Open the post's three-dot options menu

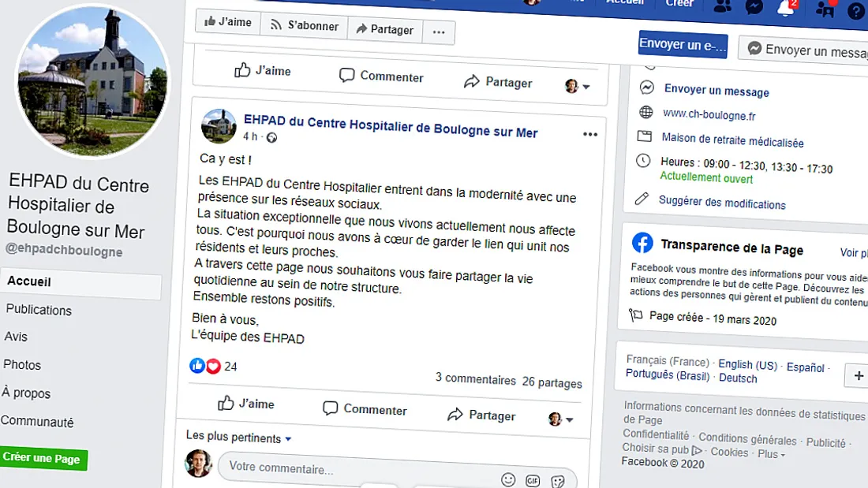590,135
